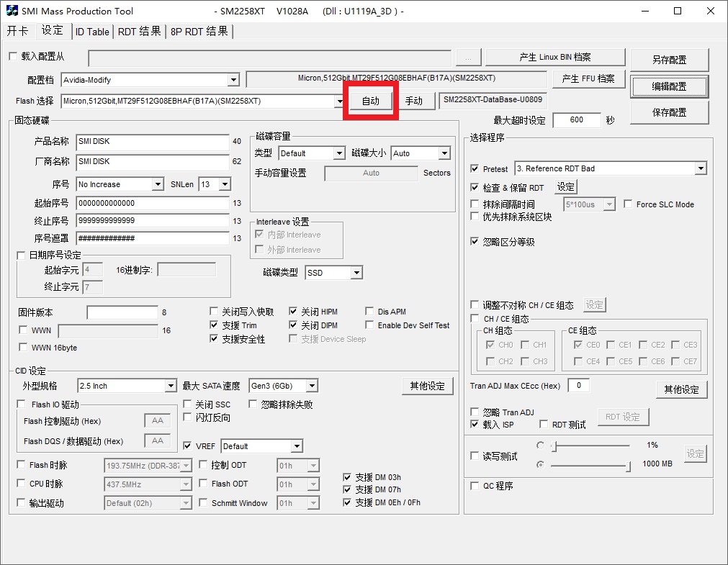Click the 1000 MB read-write test slider

click(590, 465)
